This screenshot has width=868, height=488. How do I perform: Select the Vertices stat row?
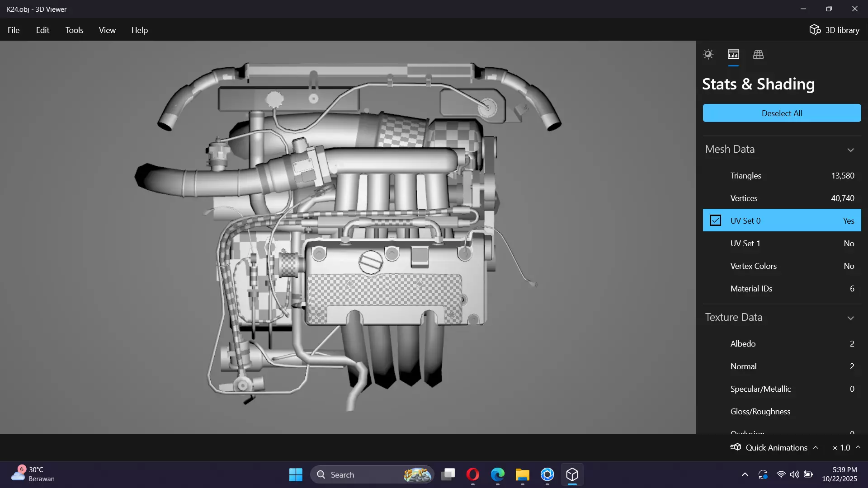tap(782, 198)
